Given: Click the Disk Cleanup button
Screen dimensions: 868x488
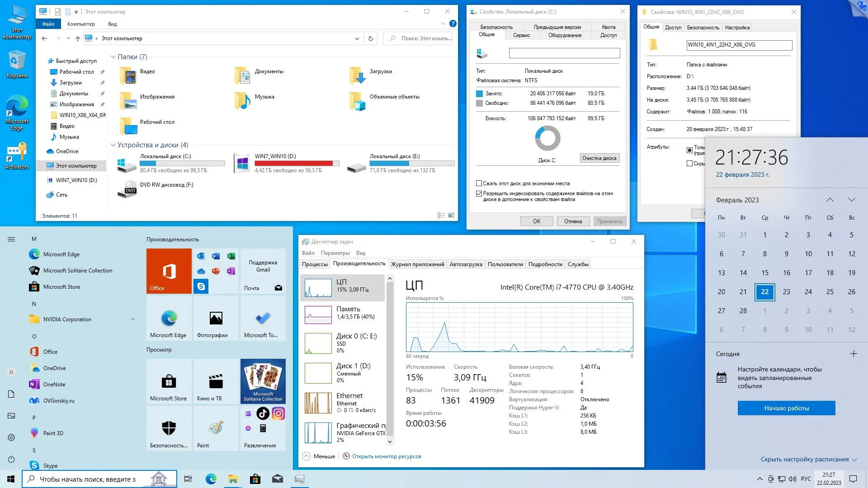Looking at the screenshot, I should 599,158.
